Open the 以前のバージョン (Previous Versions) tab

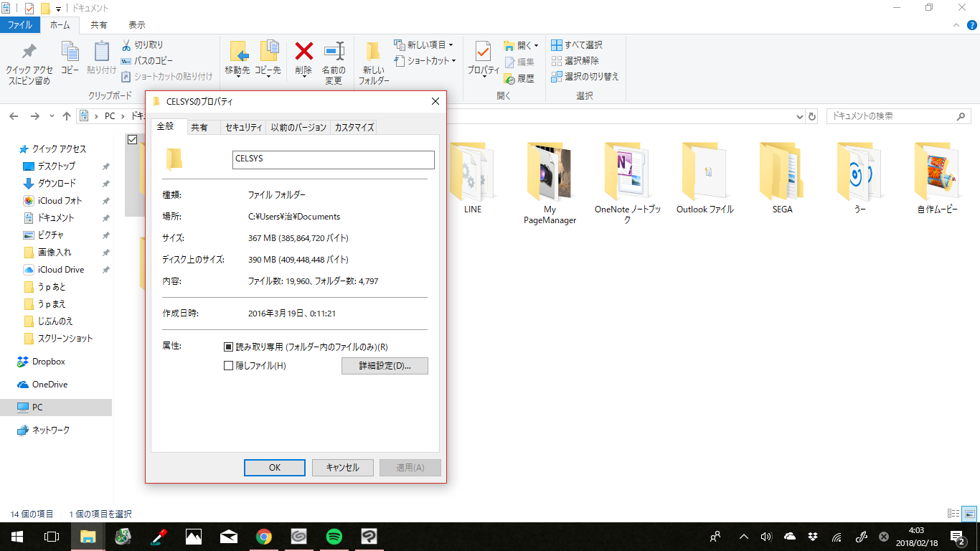coord(298,128)
